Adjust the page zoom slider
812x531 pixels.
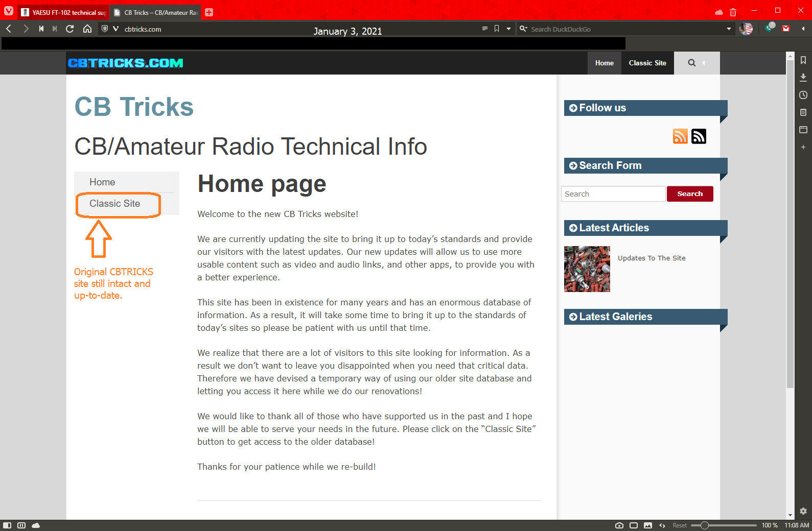[x=705, y=525]
